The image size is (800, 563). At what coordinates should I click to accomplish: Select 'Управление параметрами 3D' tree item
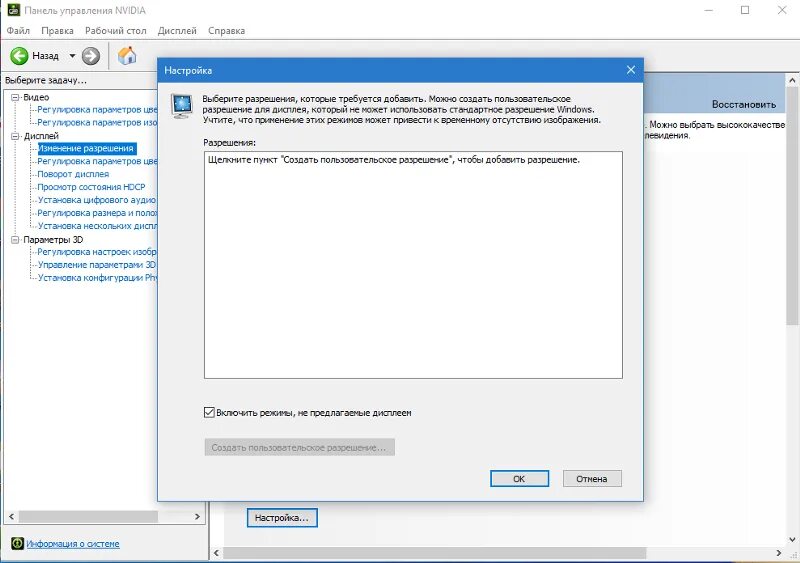click(96, 264)
